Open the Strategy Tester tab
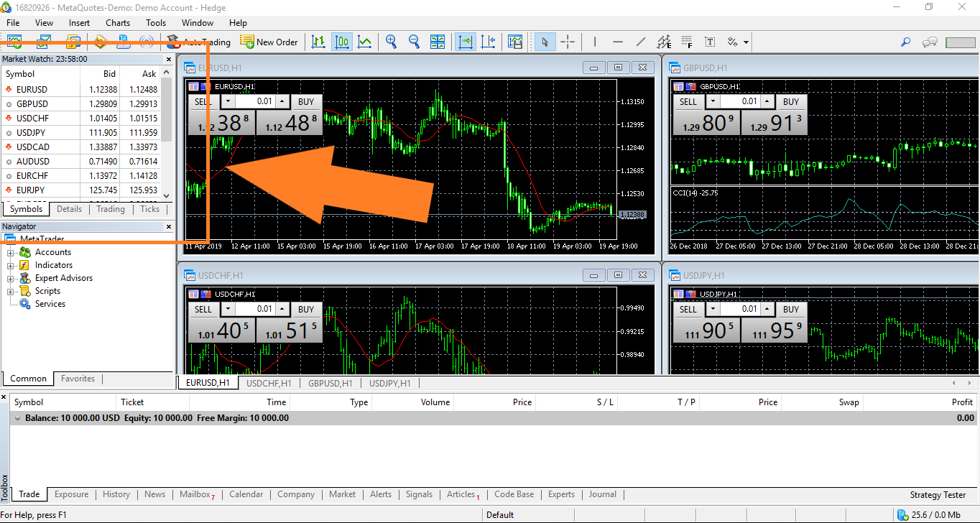980x523 pixels. pyautogui.click(x=938, y=495)
